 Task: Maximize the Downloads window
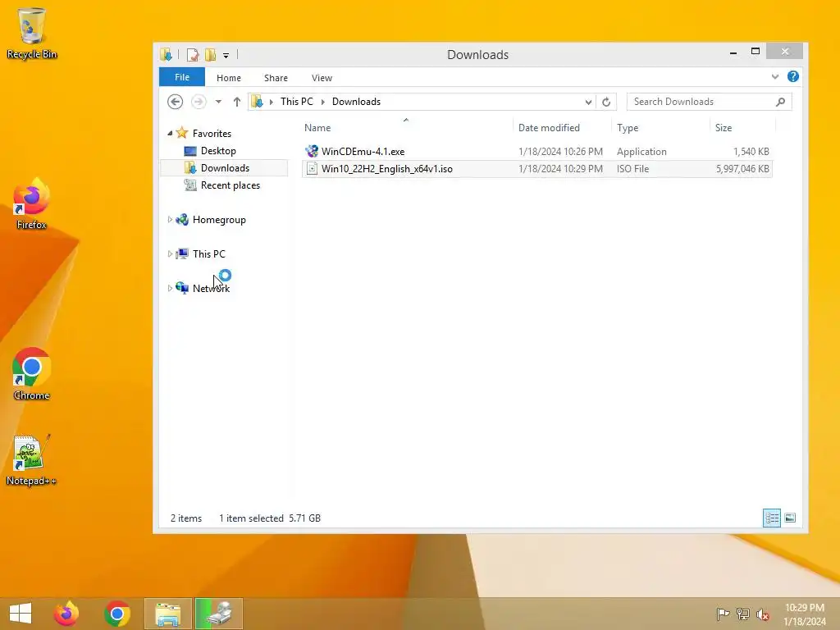[756, 52]
